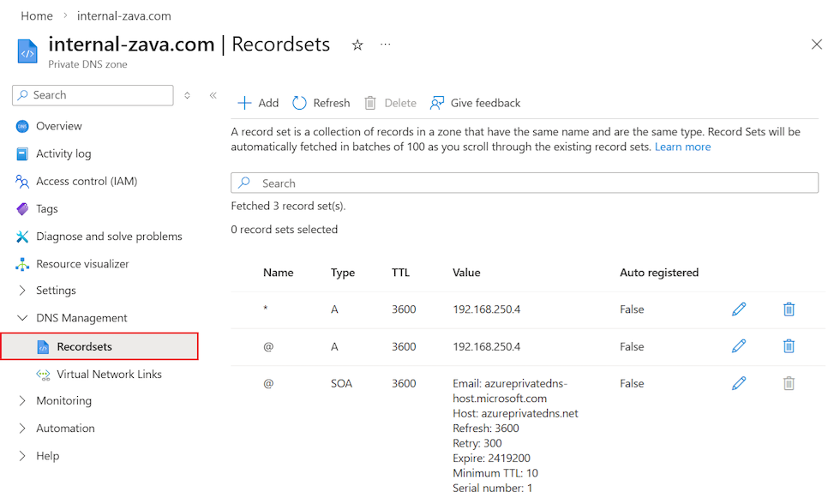This screenshot has width=834, height=504.
Task: Refresh the record sets list
Action: pos(321,102)
